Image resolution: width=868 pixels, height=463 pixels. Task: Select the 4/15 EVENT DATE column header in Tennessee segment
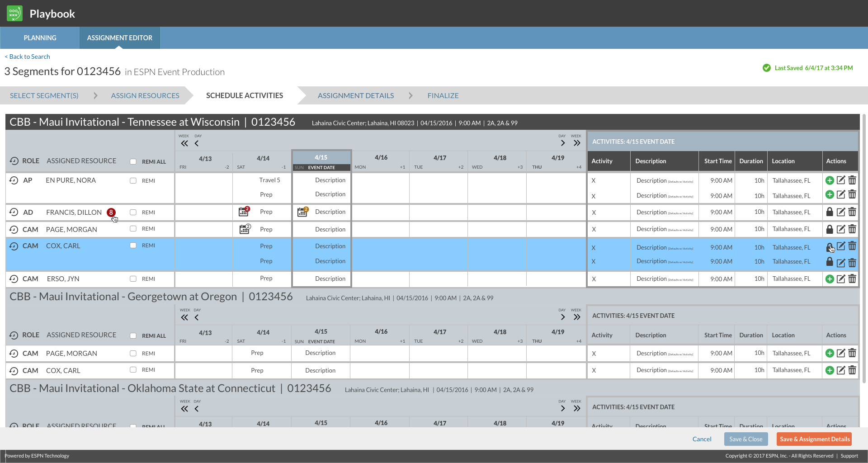click(x=321, y=161)
